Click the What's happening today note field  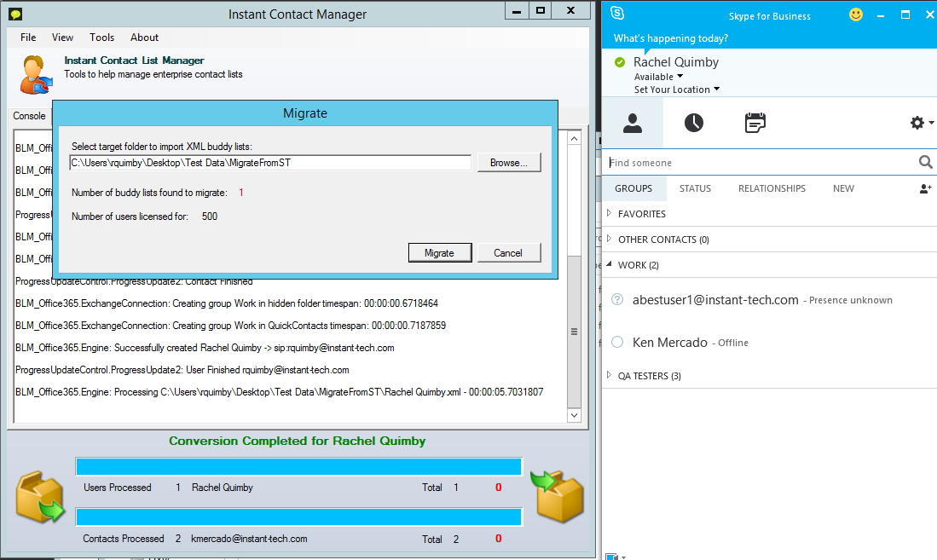tap(671, 38)
